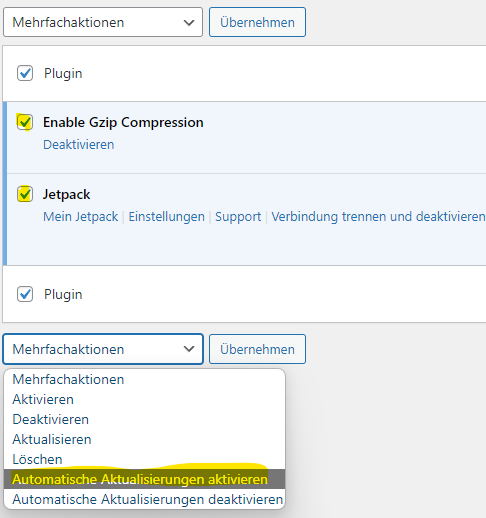Click Verbindung trennen und deaktivieren link
This screenshot has width=486, height=518.
coord(378,217)
